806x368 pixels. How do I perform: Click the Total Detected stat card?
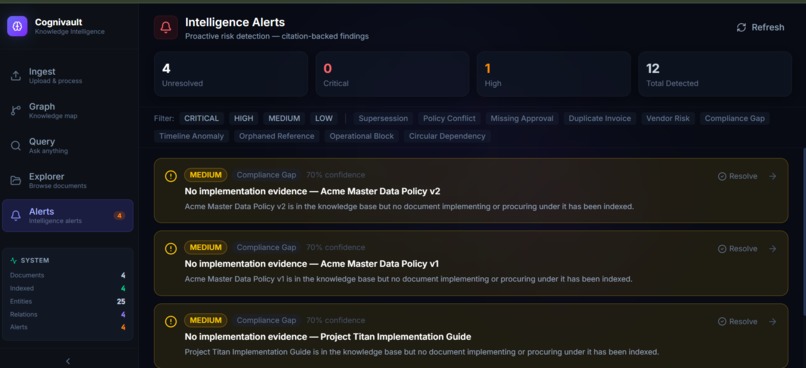(715, 74)
